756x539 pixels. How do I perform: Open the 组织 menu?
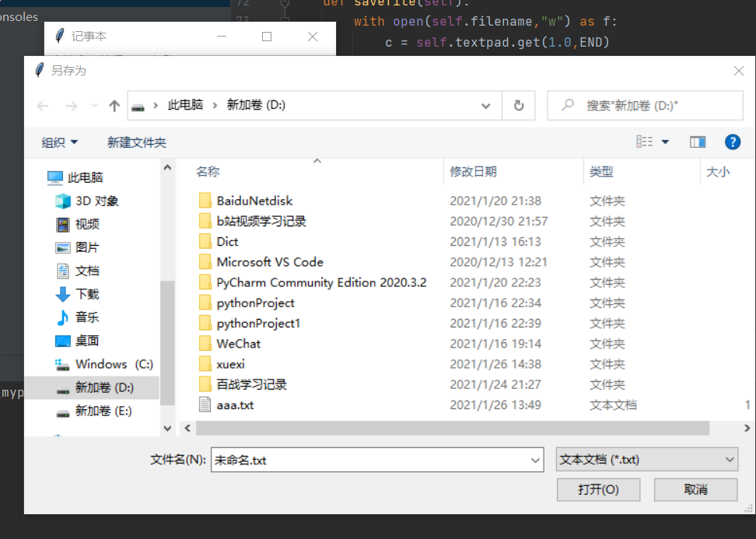click(x=59, y=142)
